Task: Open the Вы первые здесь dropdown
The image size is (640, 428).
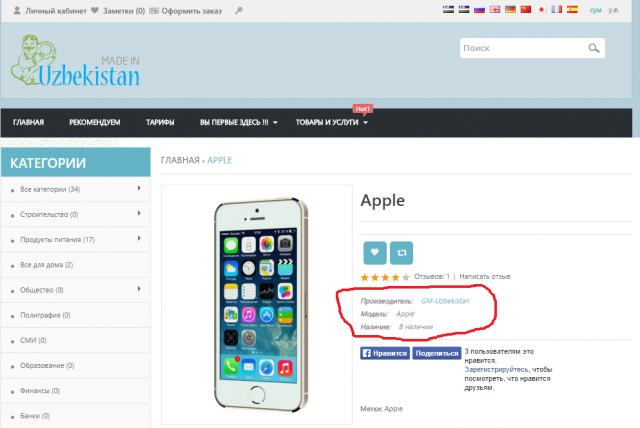Action: pyautogui.click(x=238, y=123)
